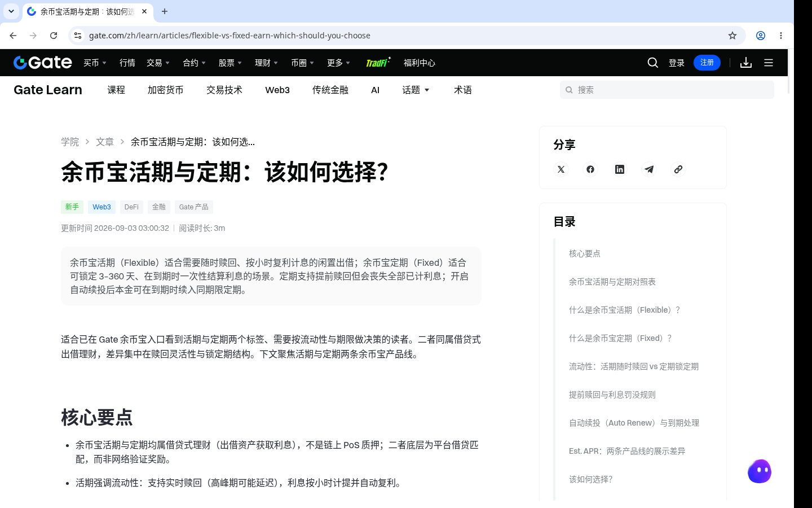Expand the 理财 dropdown menu
Screen dimensions: 812x508
tap(266, 63)
